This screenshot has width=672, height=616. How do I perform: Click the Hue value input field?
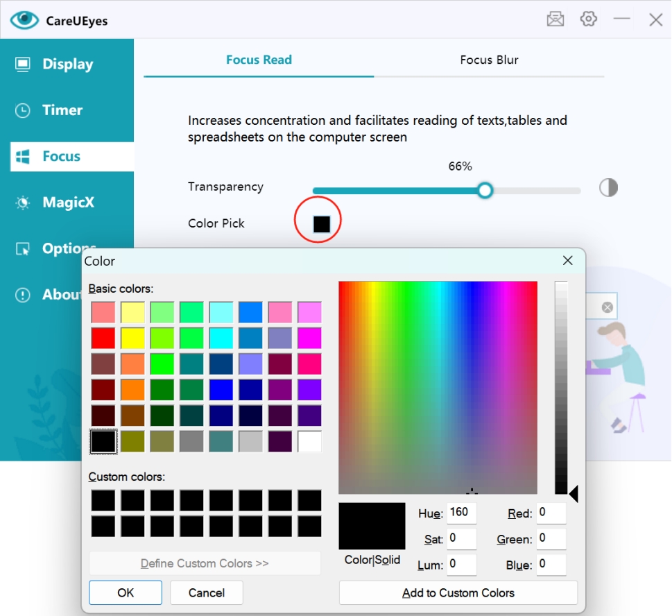461,513
